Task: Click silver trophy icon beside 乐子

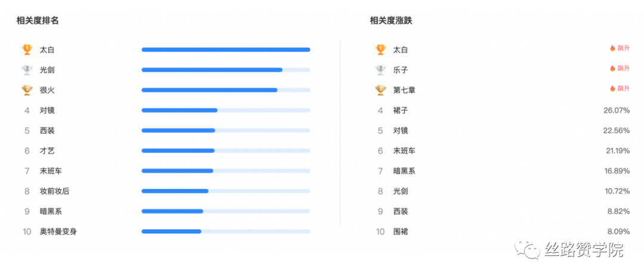Action: tap(380, 70)
